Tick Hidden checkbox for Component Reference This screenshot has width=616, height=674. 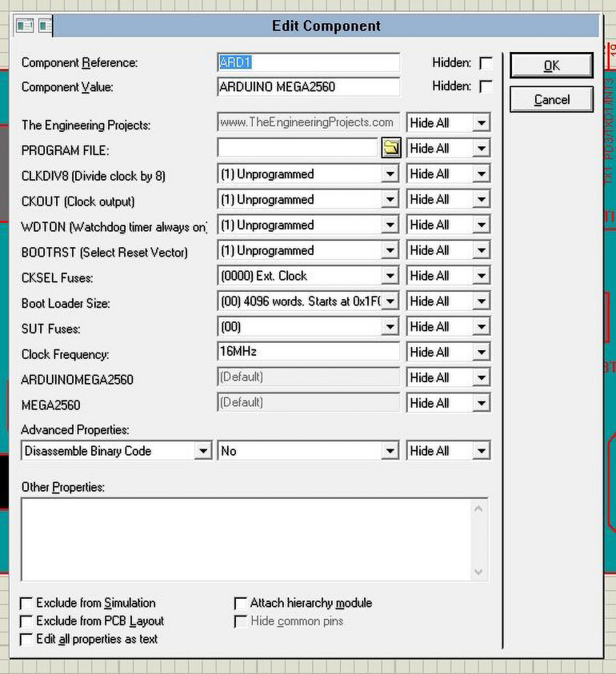click(485, 62)
